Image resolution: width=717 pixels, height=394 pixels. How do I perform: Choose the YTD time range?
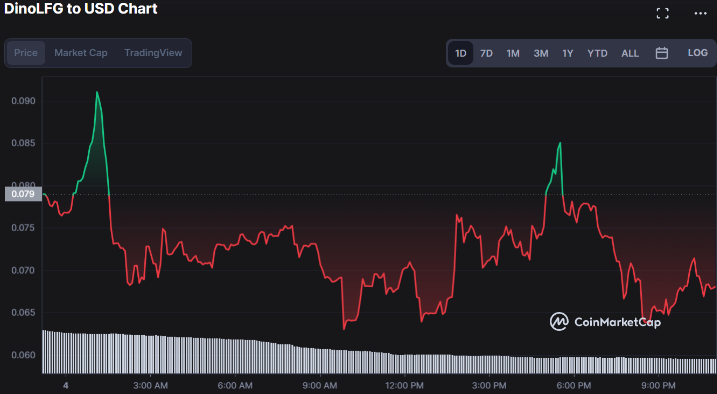click(x=597, y=53)
